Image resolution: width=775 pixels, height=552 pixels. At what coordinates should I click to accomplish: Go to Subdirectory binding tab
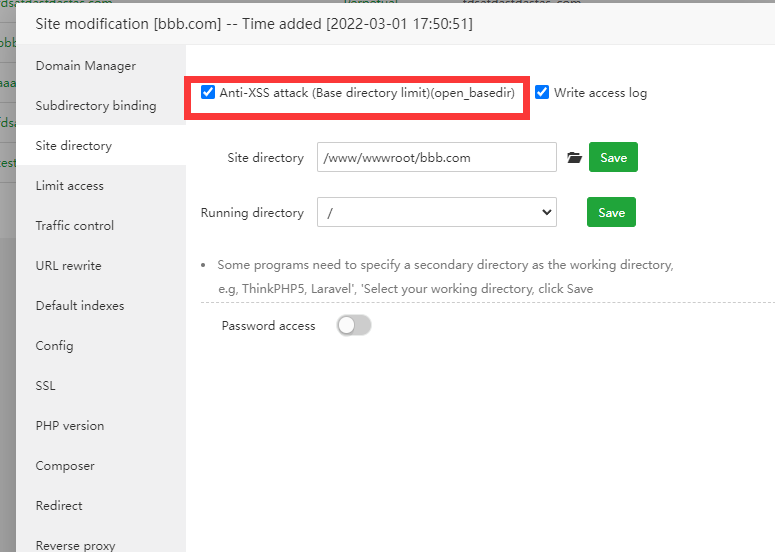click(96, 106)
